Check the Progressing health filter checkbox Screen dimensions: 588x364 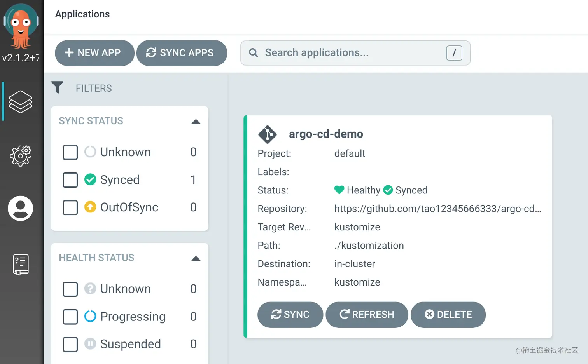70,317
